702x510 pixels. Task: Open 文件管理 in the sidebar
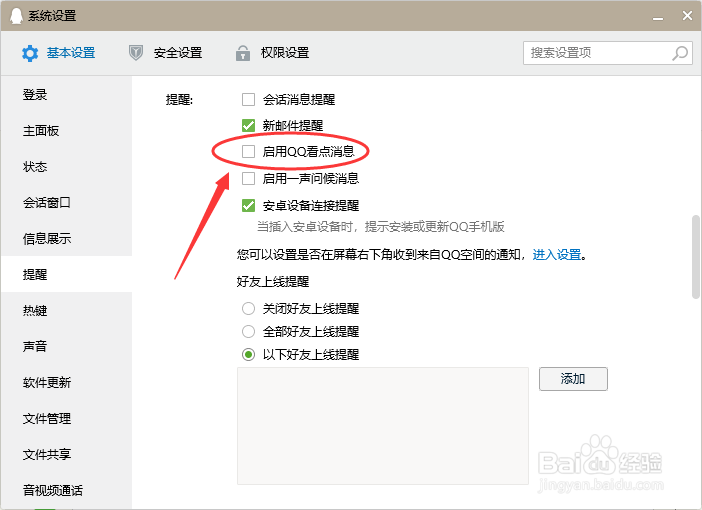point(66,418)
